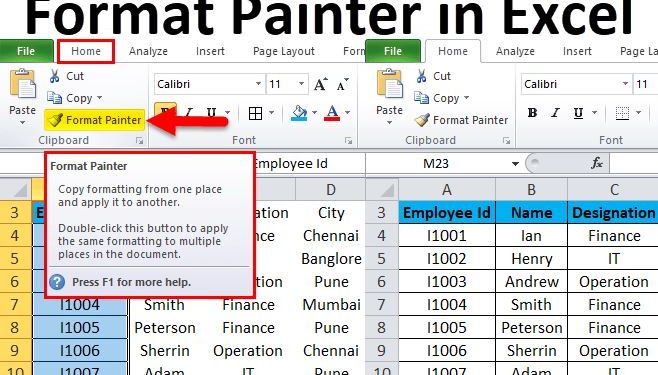Open Calibri font list in left window

(x=258, y=84)
